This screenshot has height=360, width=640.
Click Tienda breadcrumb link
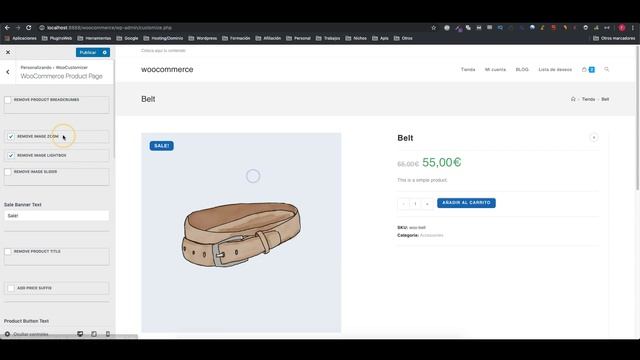click(588, 99)
